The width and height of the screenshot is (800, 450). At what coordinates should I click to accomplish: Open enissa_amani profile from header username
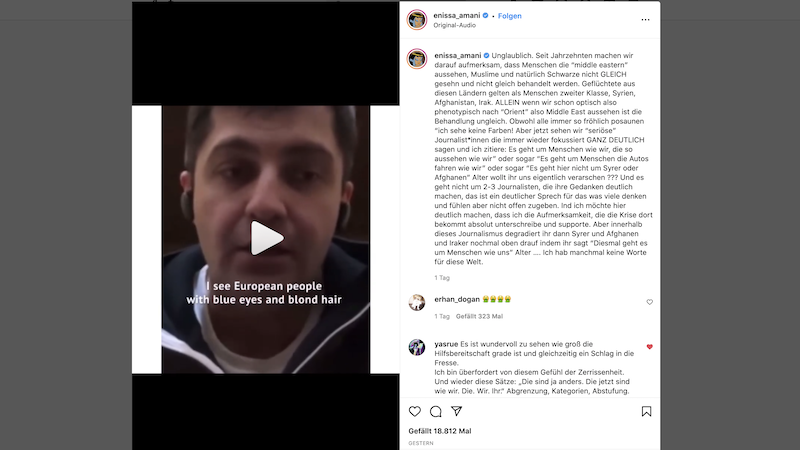click(457, 15)
